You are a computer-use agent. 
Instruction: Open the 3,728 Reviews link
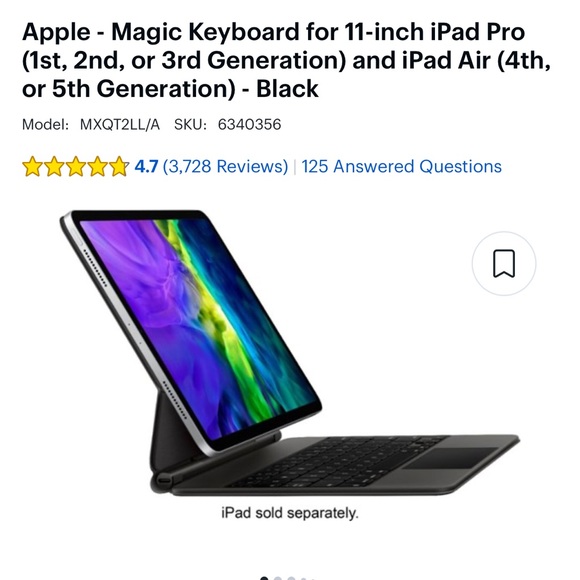pyautogui.click(x=225, y=166)
